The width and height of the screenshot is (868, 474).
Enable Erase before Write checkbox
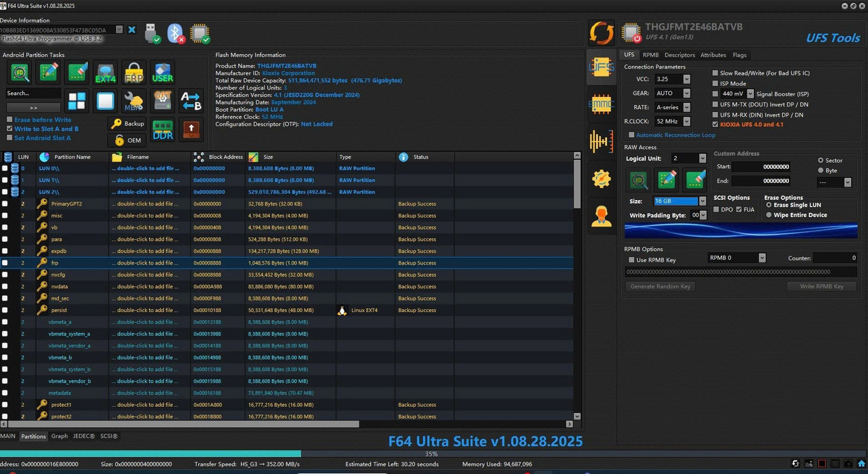click(x=9, y=120)
